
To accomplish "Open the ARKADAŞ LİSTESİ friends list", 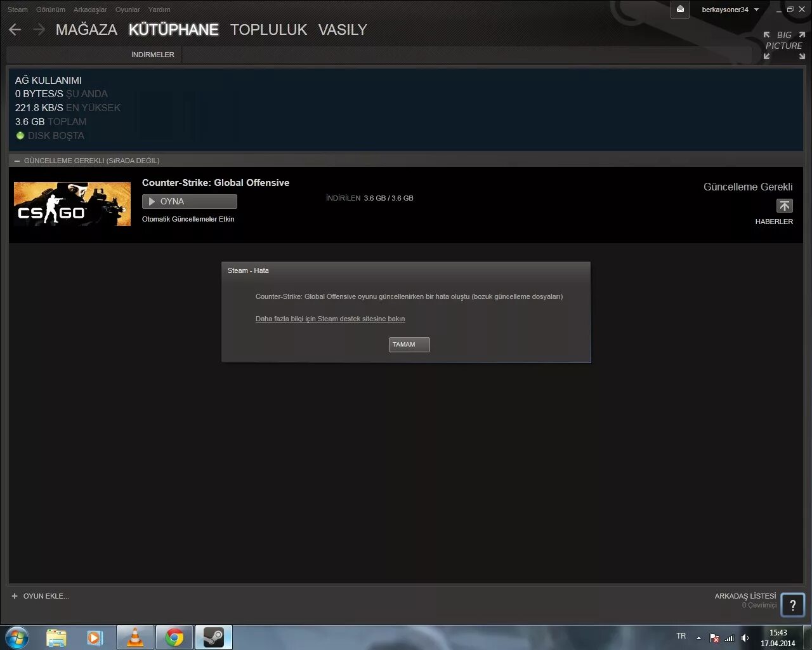I will point(745,596).
